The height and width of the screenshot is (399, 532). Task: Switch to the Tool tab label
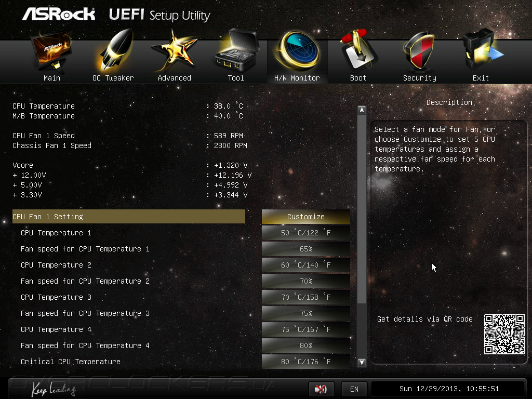coord(236,78)
